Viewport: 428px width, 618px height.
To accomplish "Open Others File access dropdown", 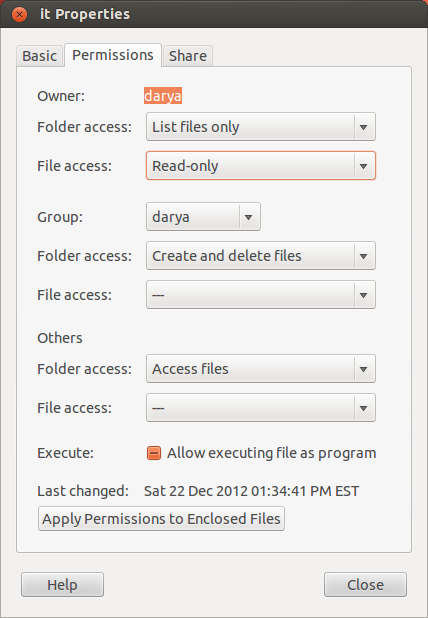I will 261,408.
